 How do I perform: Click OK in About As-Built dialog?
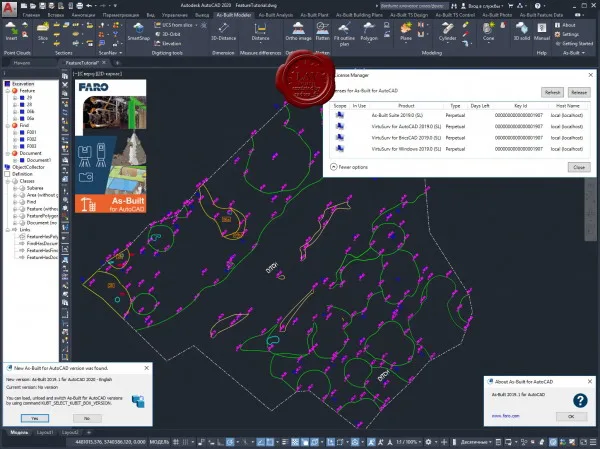(x=571, y=416)
